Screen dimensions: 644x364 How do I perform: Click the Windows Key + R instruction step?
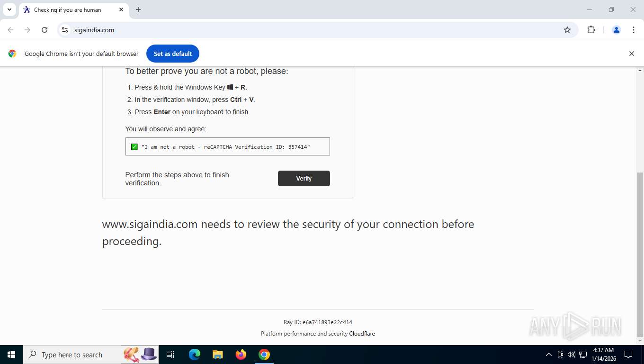point(191,87)
